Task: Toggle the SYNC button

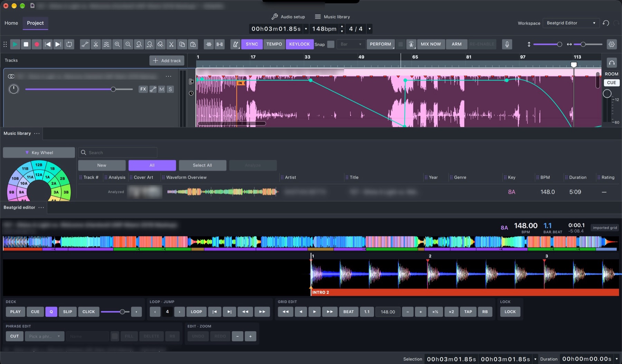Action: 252,44
